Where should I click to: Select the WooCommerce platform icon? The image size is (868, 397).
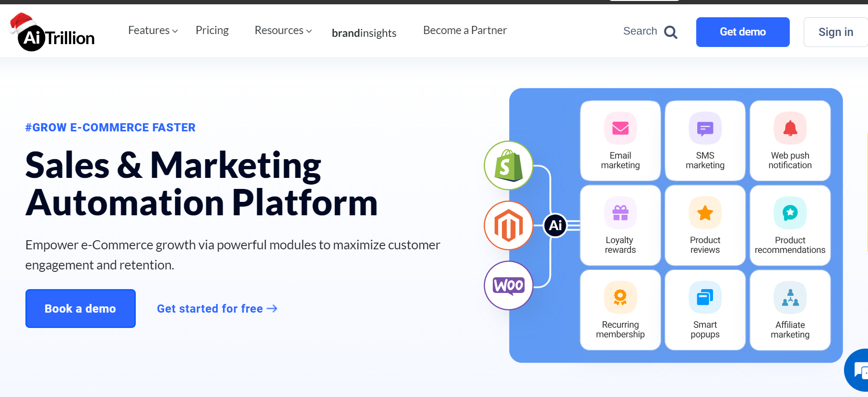coord(508,285)
